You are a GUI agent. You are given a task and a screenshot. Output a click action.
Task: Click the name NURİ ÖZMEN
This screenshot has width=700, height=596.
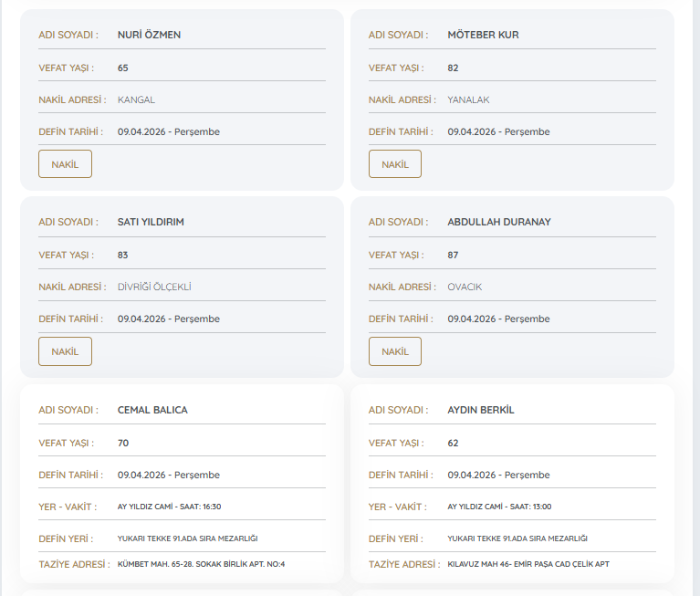[x=149, y=35]
